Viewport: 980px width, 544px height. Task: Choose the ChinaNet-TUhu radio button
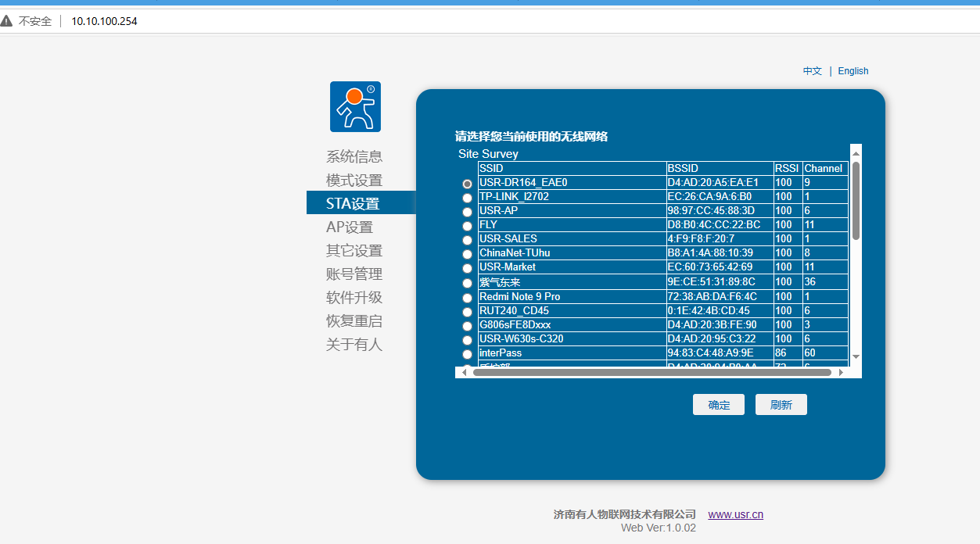468,254
